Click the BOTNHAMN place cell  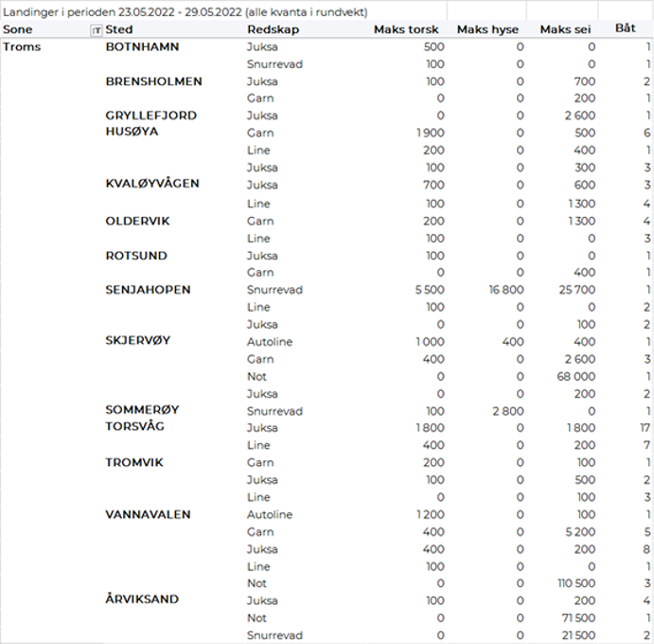coord(143,47)
